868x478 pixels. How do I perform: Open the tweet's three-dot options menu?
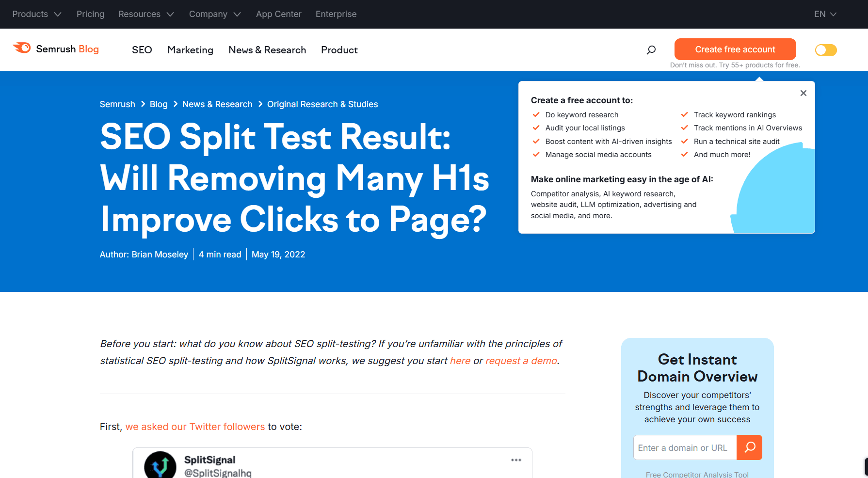click(x=516, y=460)
